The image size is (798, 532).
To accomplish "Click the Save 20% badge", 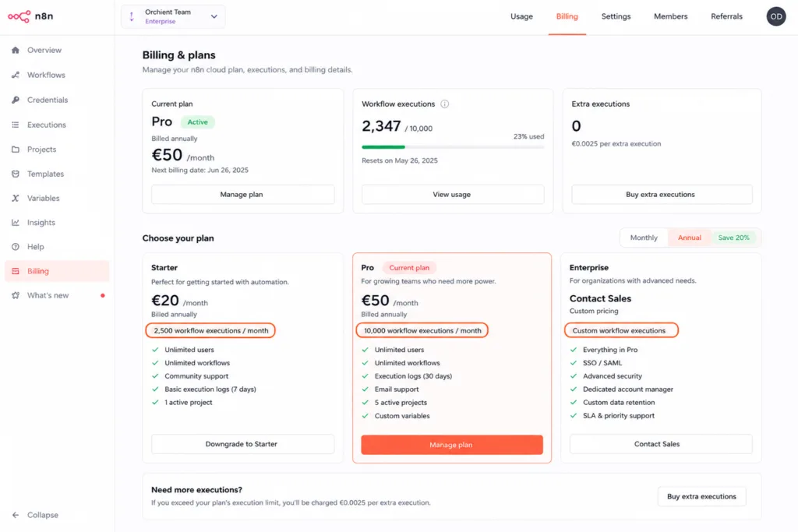I will pos(733,238).
